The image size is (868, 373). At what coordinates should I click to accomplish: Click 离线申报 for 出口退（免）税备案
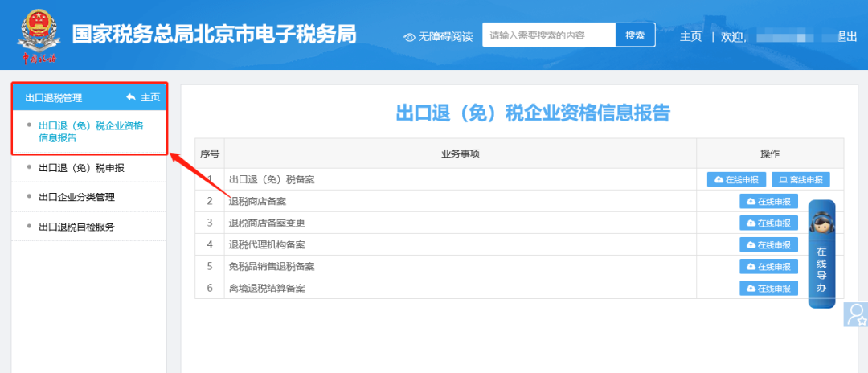[x=800, y=180]
